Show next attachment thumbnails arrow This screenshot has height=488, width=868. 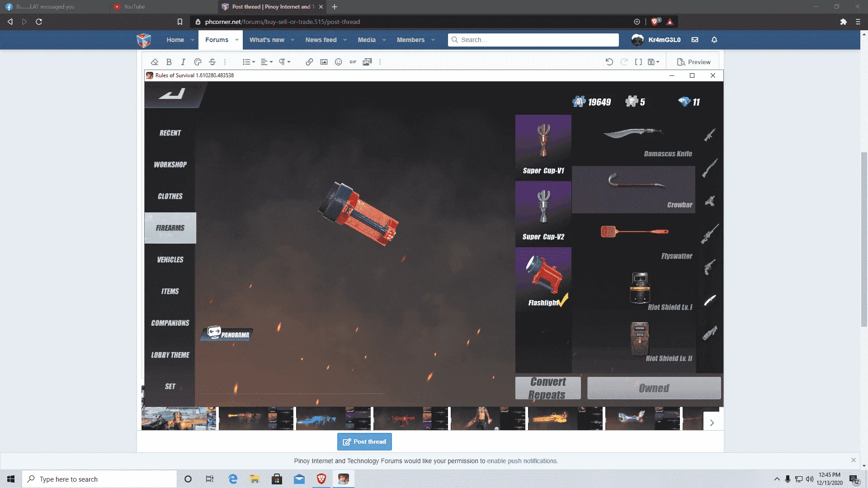[712, 423]
